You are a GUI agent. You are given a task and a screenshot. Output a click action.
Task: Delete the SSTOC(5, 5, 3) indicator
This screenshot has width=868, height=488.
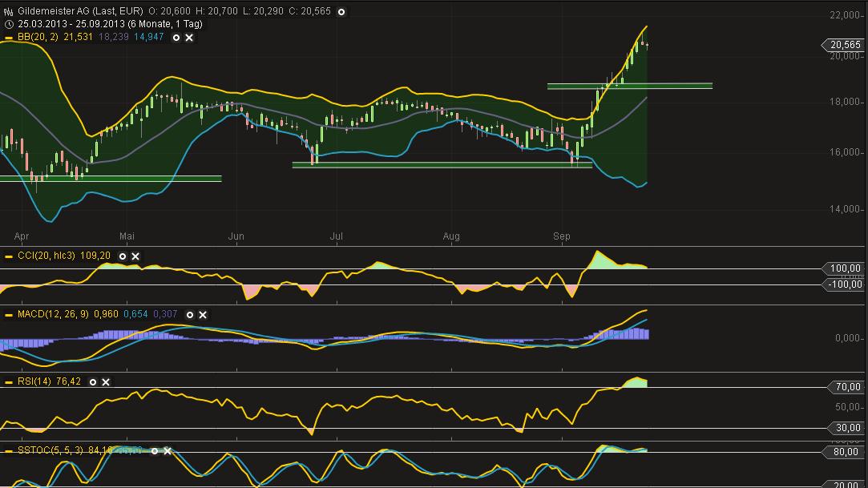(x=168, y=451)
